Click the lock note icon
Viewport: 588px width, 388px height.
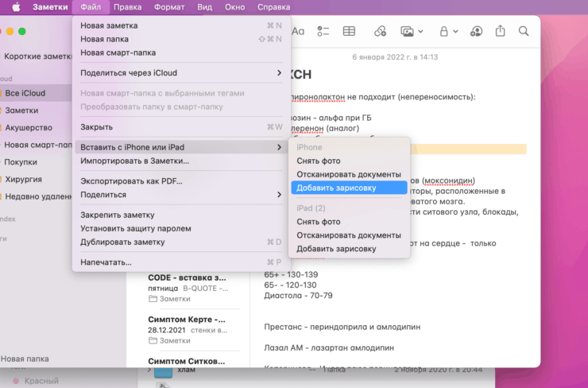(444, 31)
